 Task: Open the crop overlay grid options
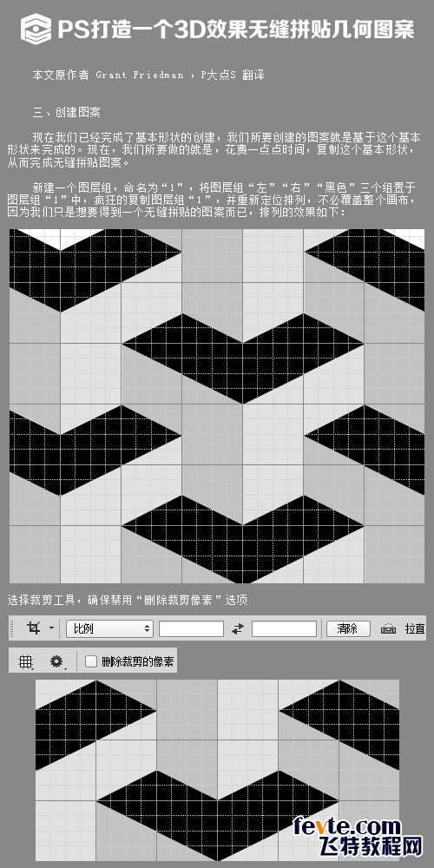tap(26, 661)
